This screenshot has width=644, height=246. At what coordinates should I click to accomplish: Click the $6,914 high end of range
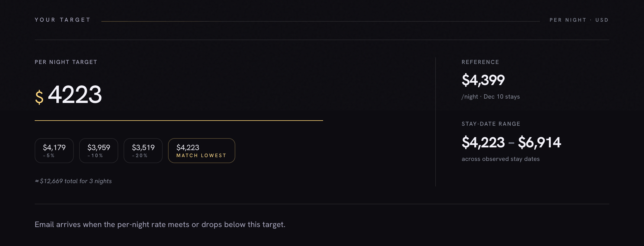[539, 143]
